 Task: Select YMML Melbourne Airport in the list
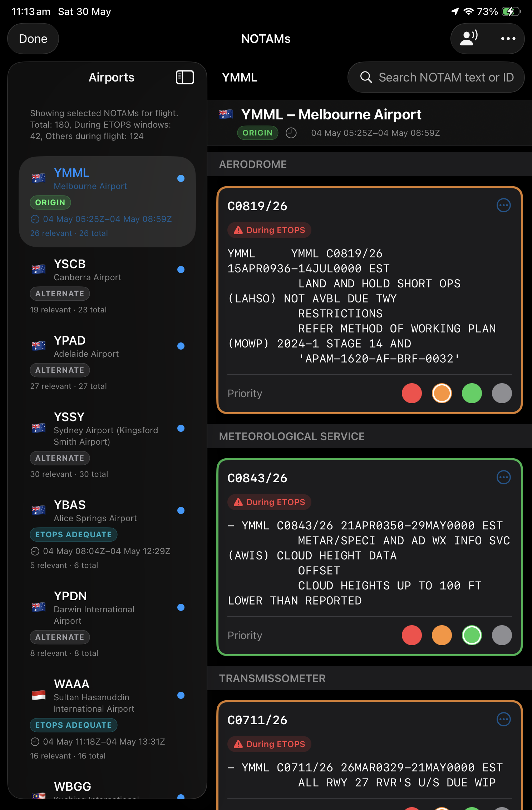[107, 202]
